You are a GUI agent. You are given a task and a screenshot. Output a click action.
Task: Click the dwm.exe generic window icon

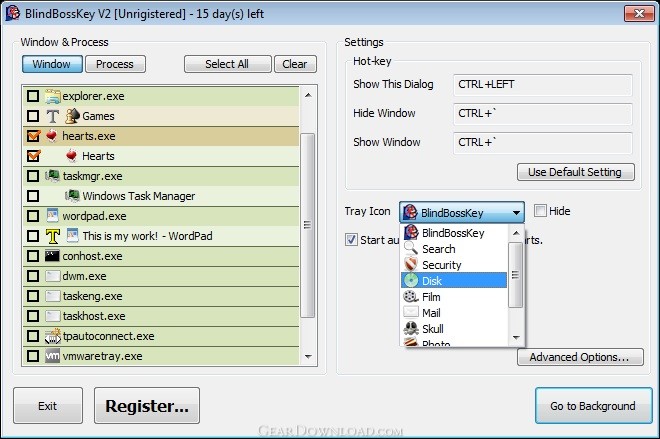(x=52, y=276)
